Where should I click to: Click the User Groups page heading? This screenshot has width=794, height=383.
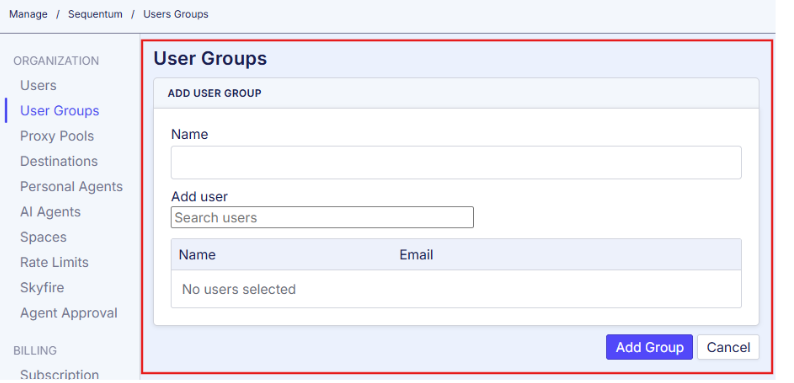point(210,59)
